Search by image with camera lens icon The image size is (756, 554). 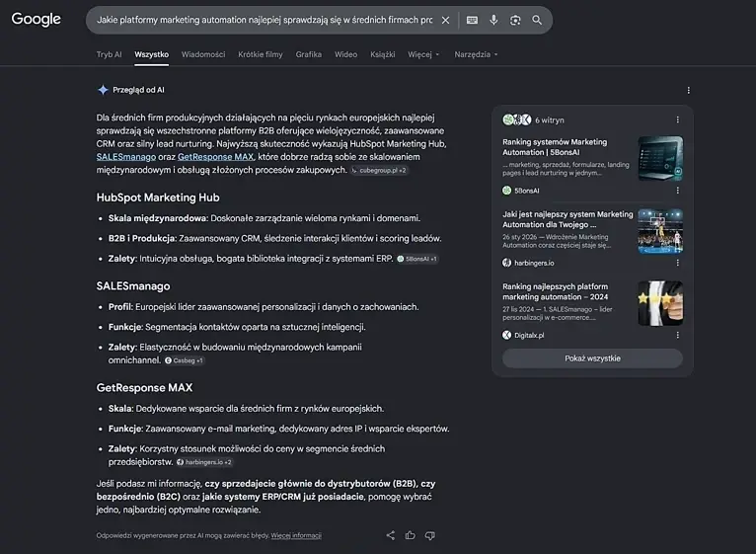(515, 21)
